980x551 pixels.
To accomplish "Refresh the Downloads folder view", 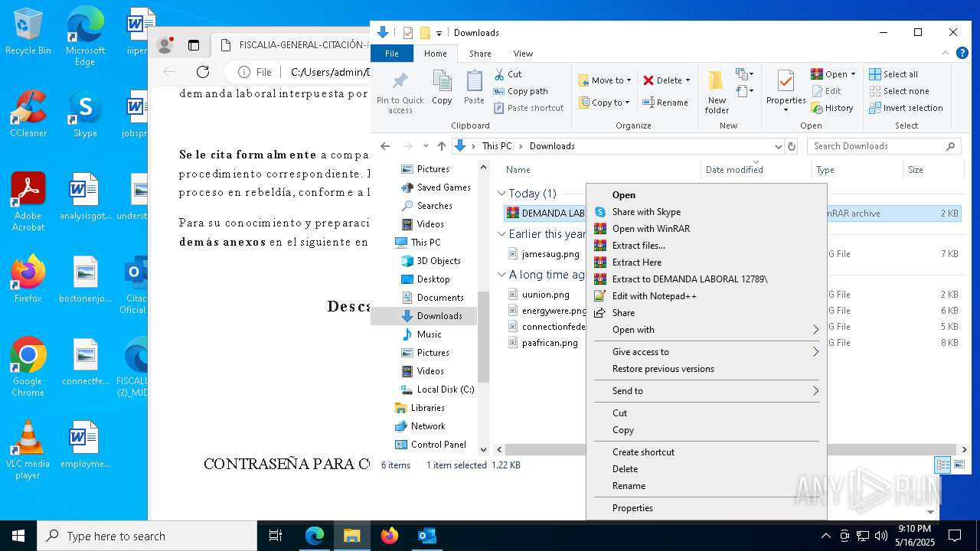I will [792, 146].
